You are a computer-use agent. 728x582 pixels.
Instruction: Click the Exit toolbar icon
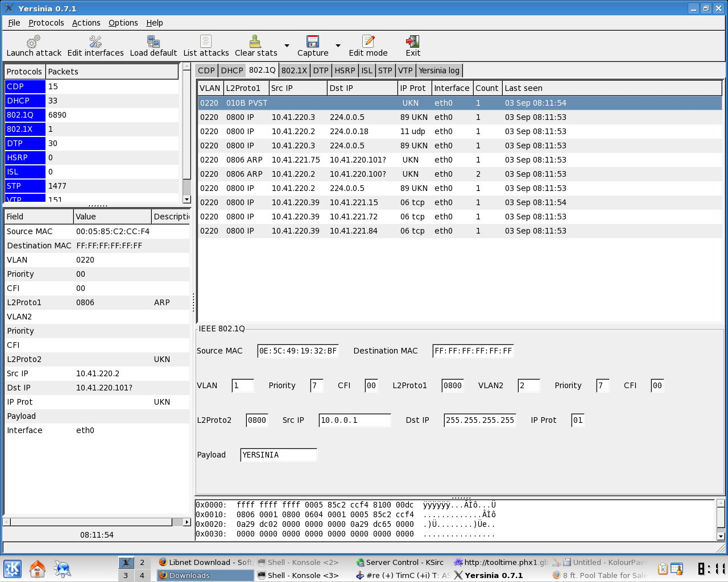[x=413, y=41]
